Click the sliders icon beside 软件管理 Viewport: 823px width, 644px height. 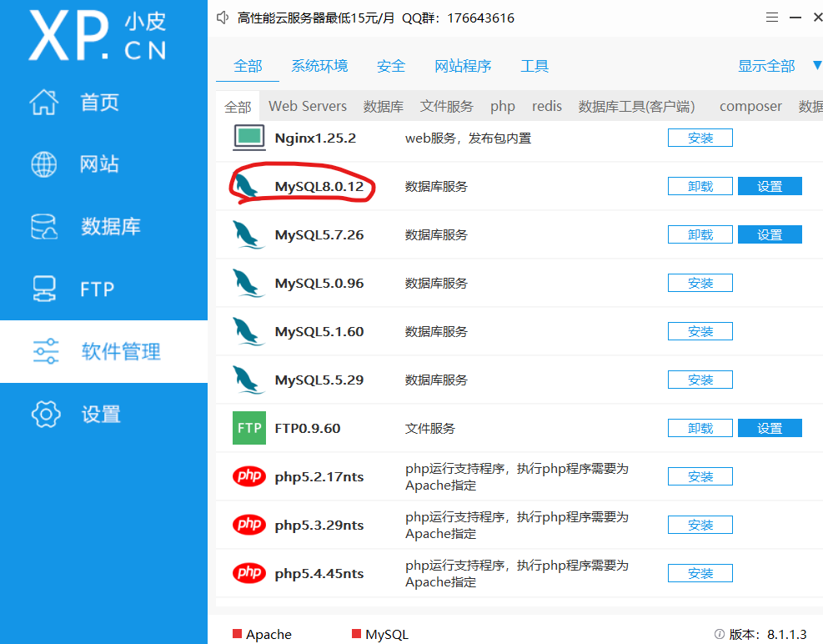click(46, 351)
